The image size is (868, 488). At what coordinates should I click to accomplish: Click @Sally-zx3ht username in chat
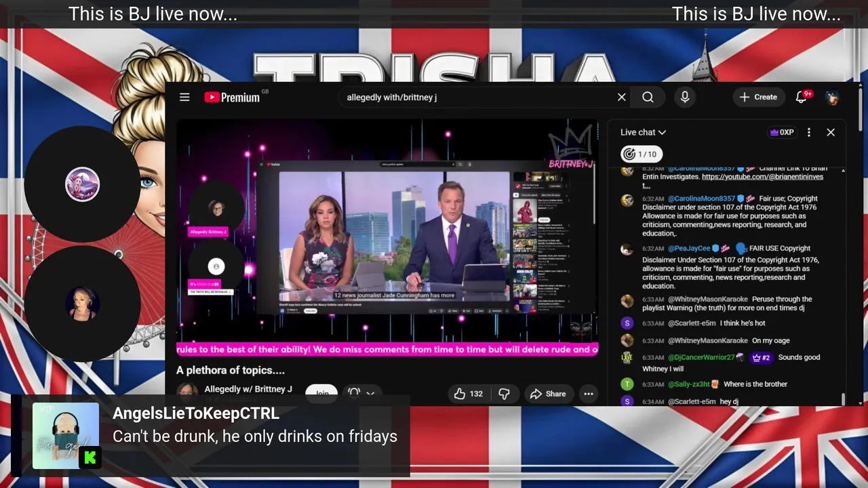coord(689,384)
